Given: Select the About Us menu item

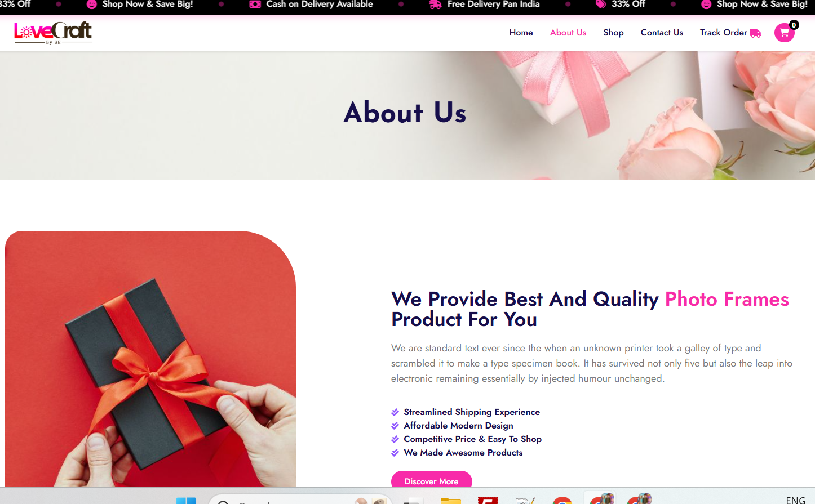Looking at the screenshot, I should pyautogui.click(x=568, y=33).
